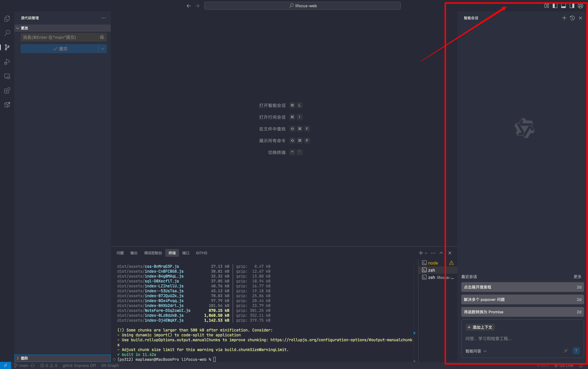Open the Explorer files icon
This screenshot has height=369, width=588.
pos(7,19)
